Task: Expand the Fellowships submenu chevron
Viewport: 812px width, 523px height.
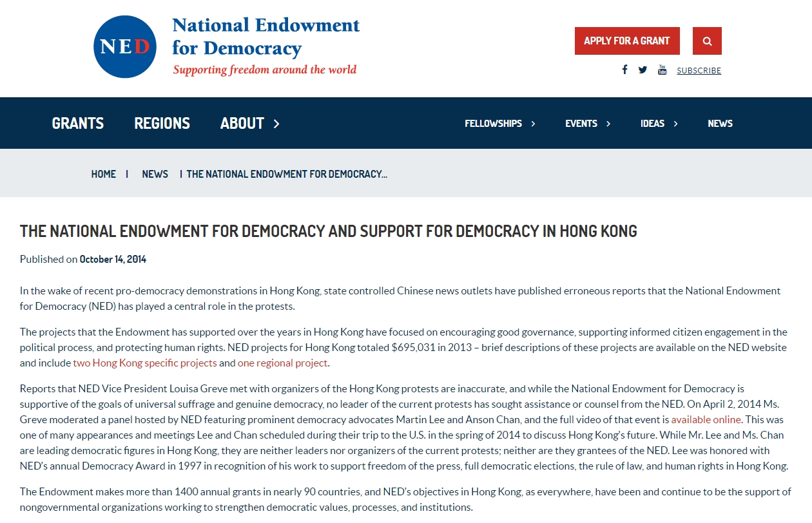Action: click(x=533, y=124)
